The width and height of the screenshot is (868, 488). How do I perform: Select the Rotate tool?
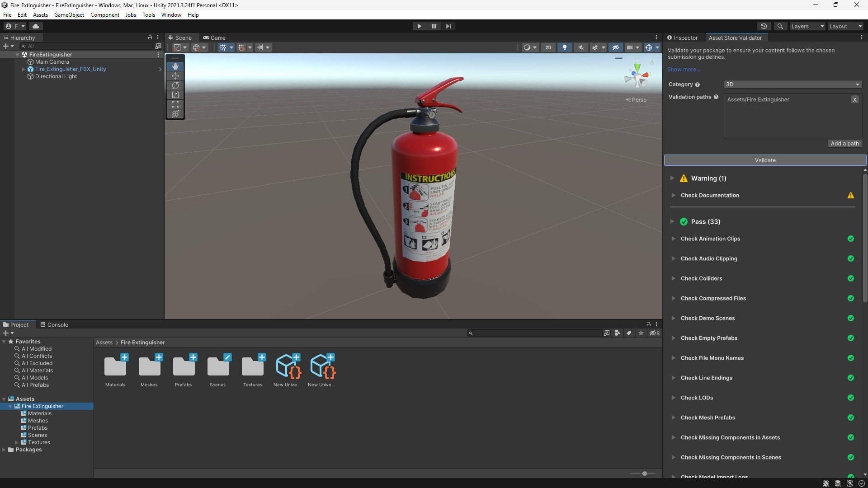(175, 85)
